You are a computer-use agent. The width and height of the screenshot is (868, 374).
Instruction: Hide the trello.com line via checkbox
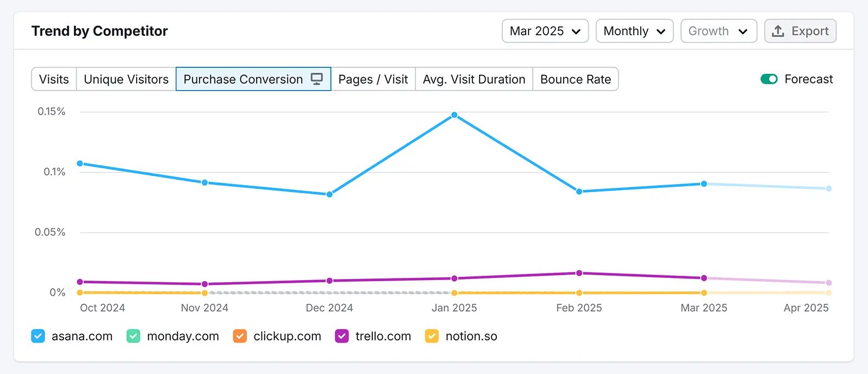click(342, 337)
